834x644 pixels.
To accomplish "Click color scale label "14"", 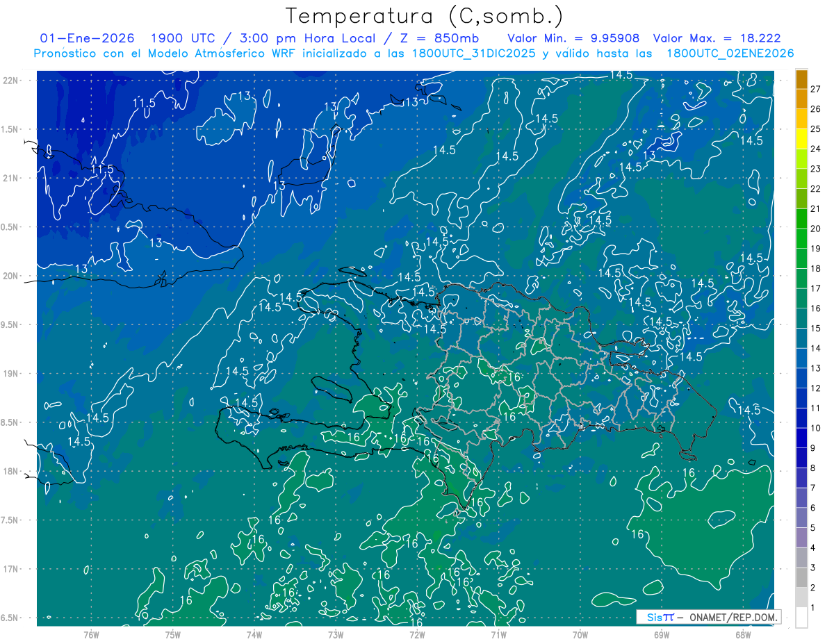I will point(816,348).
